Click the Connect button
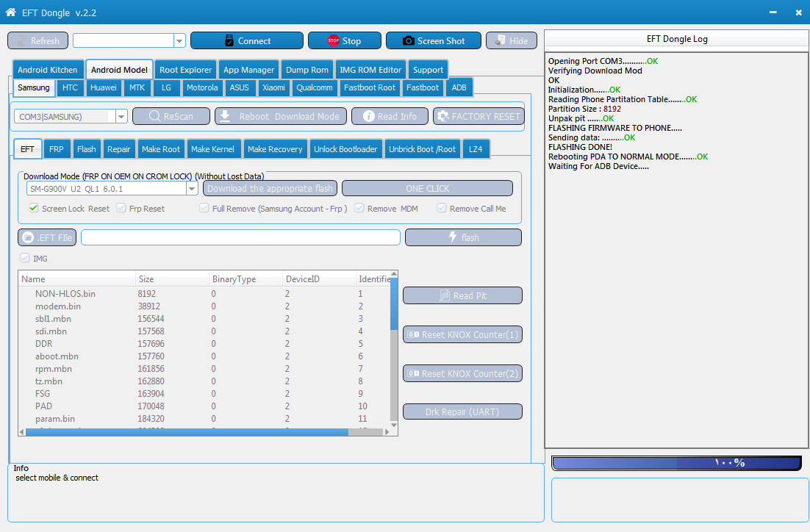This screenshot has width=810, height=532. 247,41
